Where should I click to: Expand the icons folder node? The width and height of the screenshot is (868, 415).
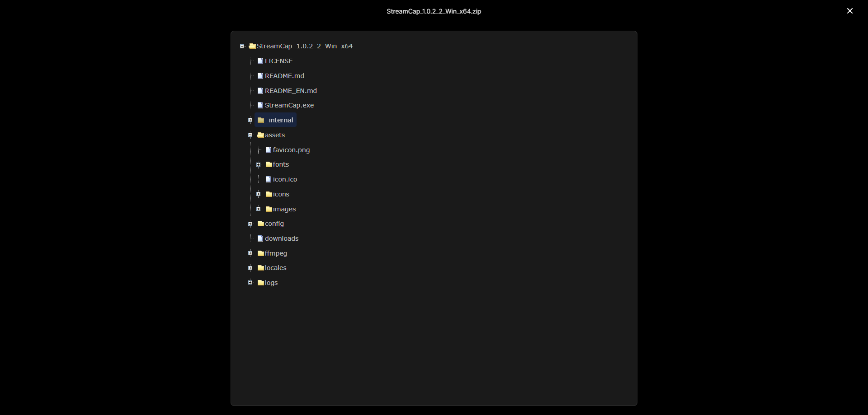(x=259, y=194)
